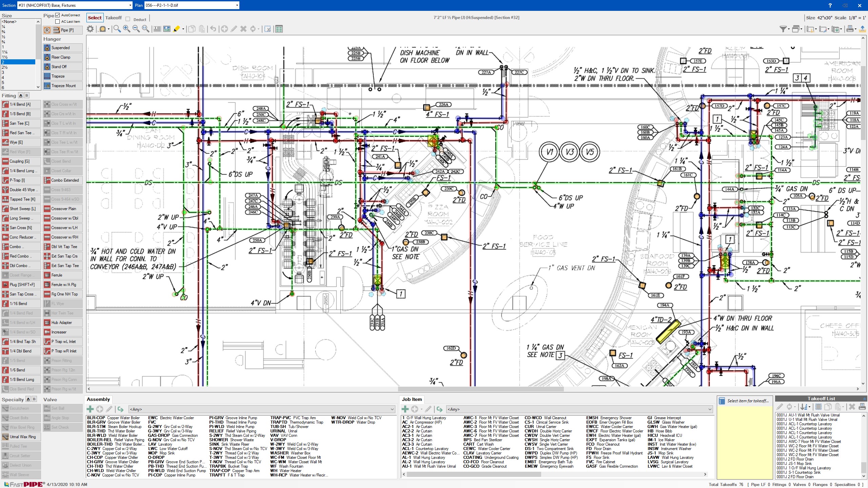Click the filter funnel icon at top right
This screenshot has width=868, height=488.
783,29
